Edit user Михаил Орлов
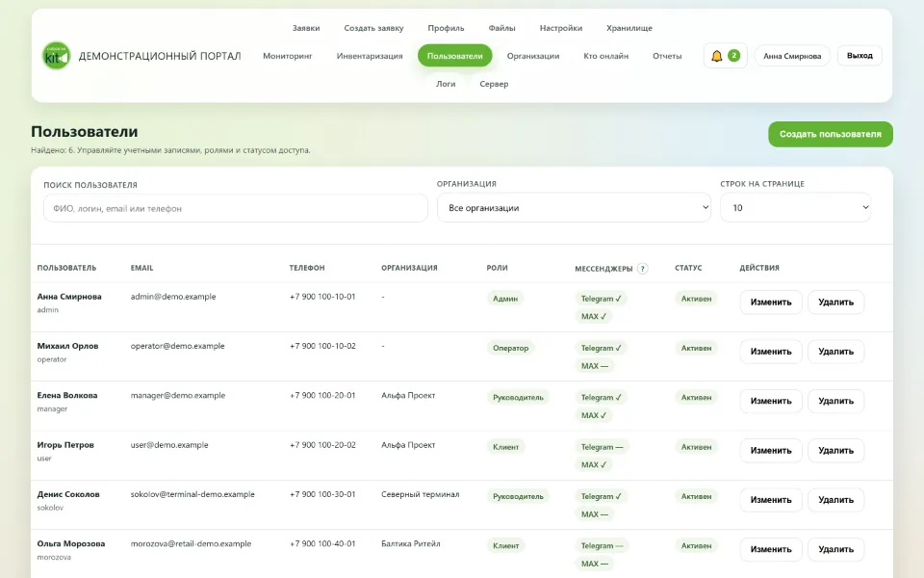The height and width of the screenshot is (578, 924). click(x=771, y=352)
